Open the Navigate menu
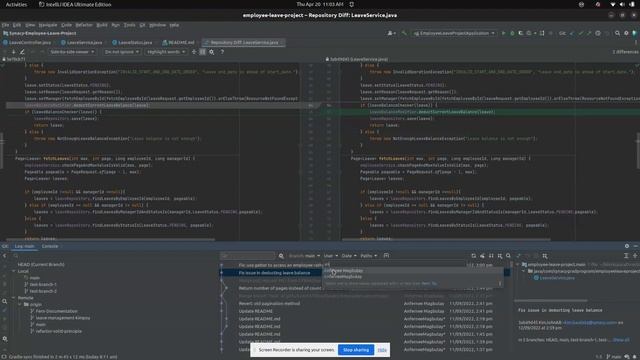The width and height of the screenshot is (640, 360). 48,25
